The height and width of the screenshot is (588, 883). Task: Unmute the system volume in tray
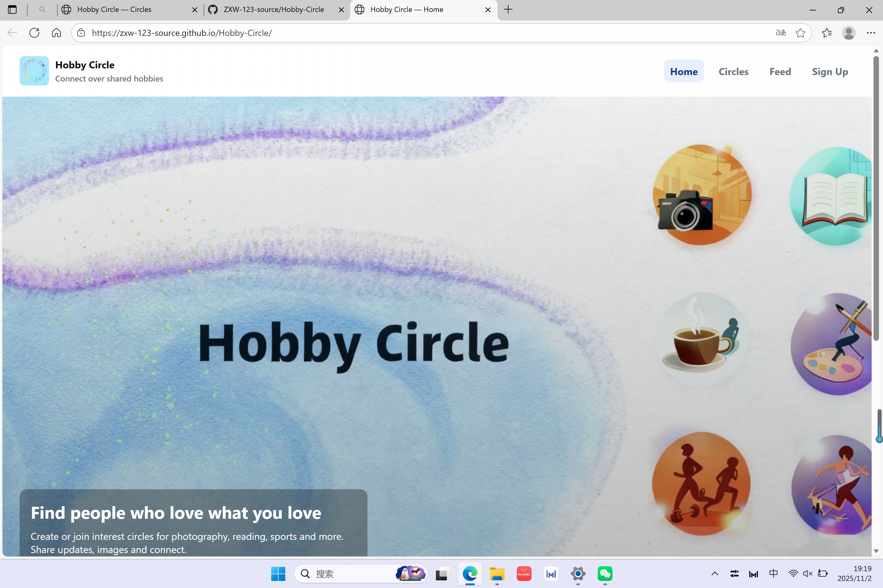tap(807, 573)
